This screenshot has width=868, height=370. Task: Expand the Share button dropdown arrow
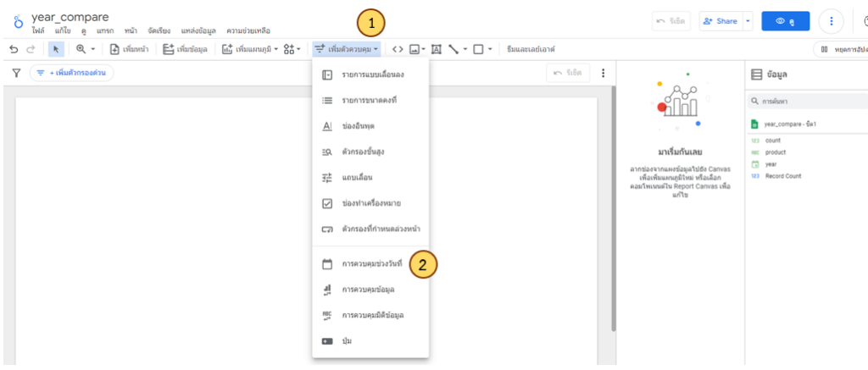(748, 21)
